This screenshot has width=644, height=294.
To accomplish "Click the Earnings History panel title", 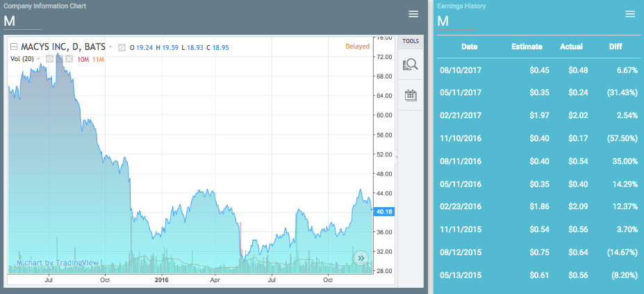I will coord(461,6).
